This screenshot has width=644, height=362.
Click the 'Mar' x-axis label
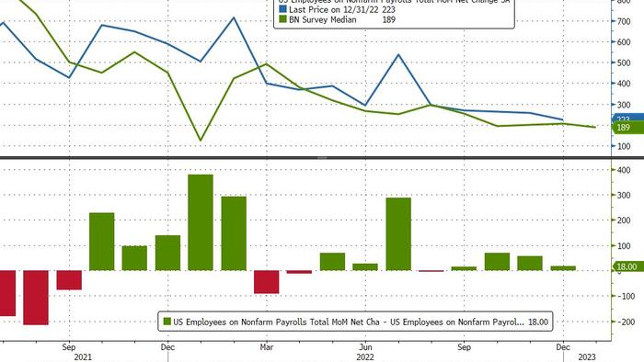point(267,347)
